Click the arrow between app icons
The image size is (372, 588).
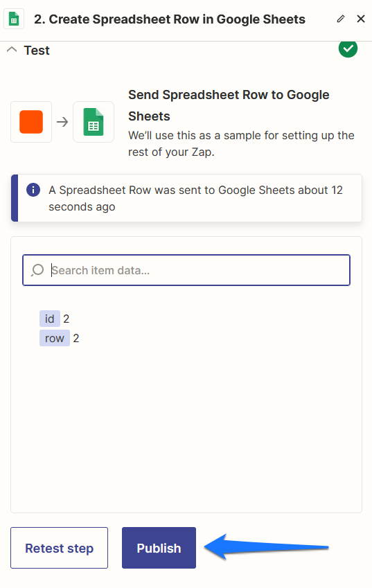click(x=62, y=122)
